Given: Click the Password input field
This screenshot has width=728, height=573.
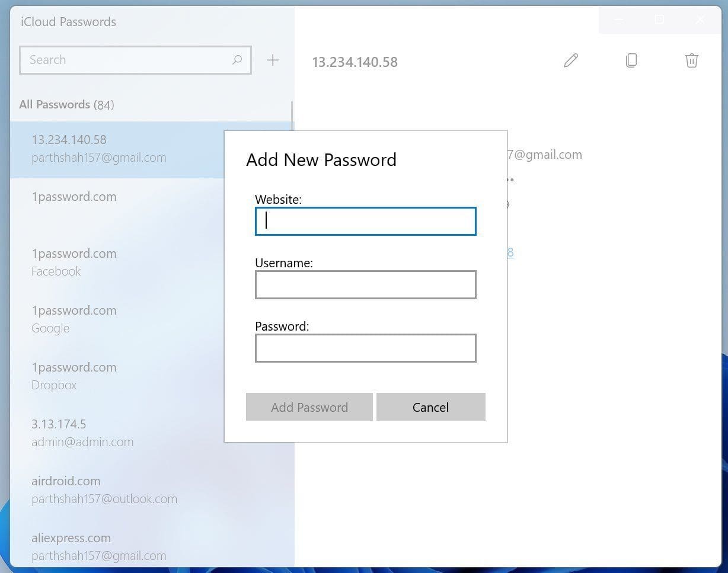Looking at the screenshot, I should (365, 348).
